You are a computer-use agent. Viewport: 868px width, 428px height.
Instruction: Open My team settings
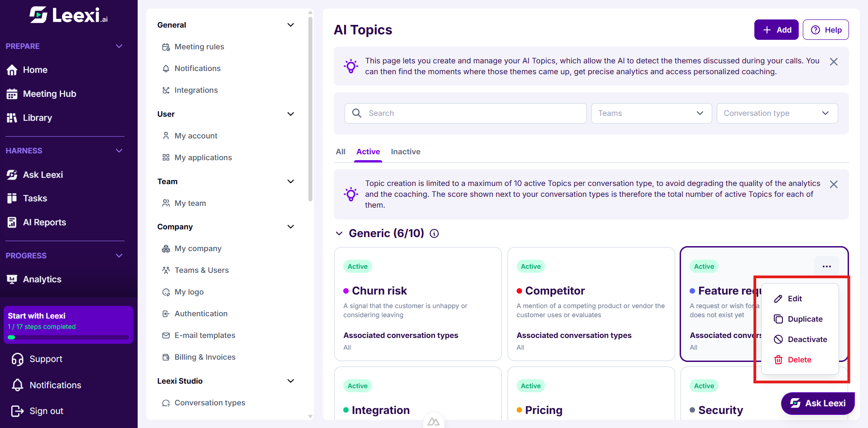coord(190,203)
